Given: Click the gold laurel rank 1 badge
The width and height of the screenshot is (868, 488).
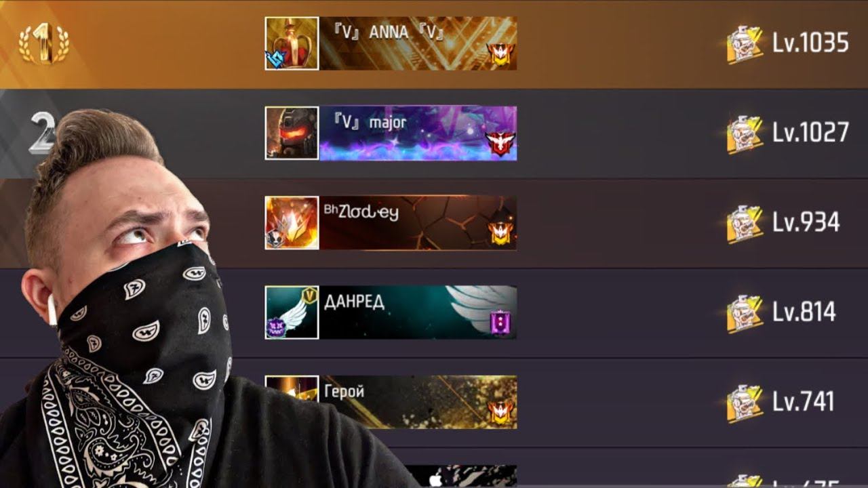Looking at the screenshot, I should [44, 43].
